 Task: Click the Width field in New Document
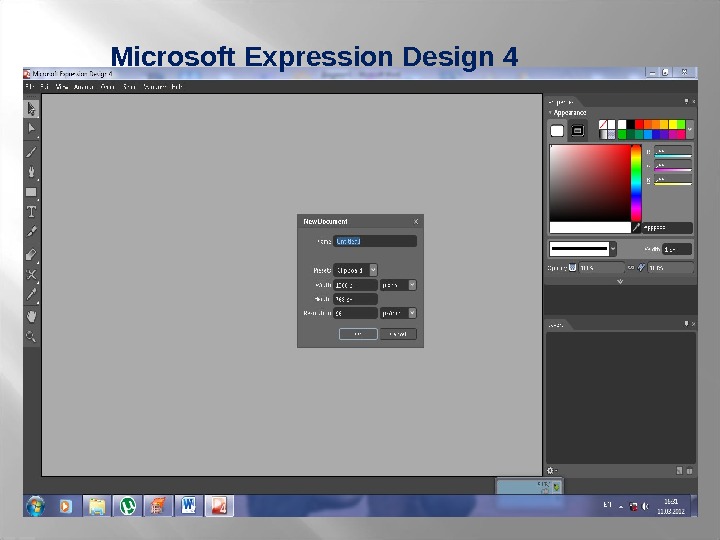(355, 285)
